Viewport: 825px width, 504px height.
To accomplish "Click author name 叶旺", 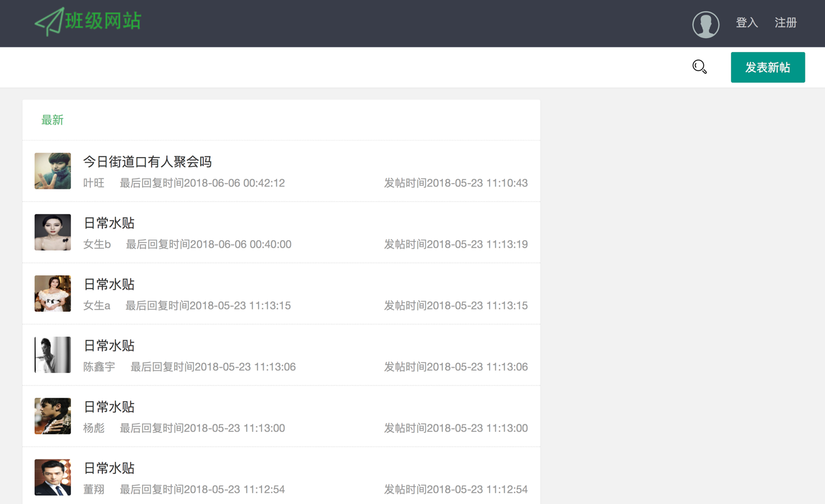I will click(94, 183).
